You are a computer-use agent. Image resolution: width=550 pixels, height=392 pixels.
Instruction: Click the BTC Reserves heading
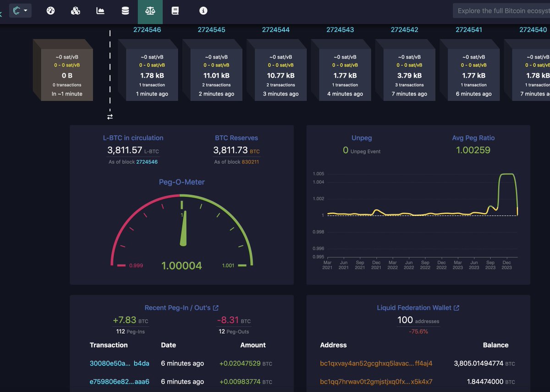click(x=236, y=138)
